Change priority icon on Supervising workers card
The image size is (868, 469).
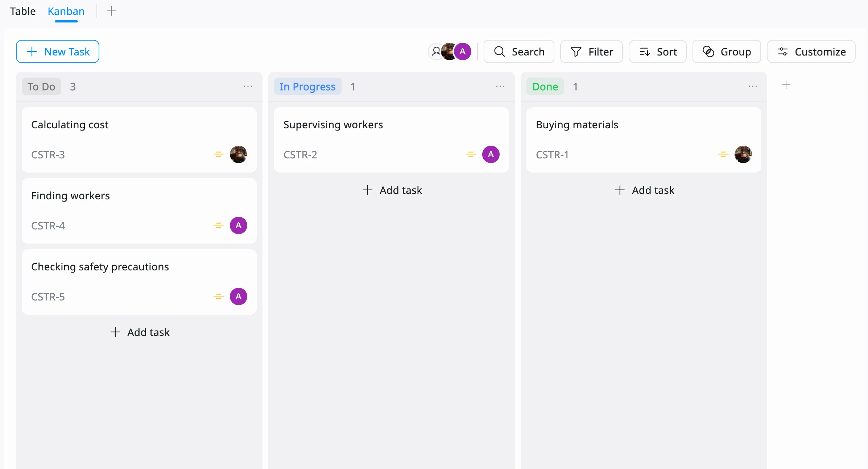[x=471, y=154]
